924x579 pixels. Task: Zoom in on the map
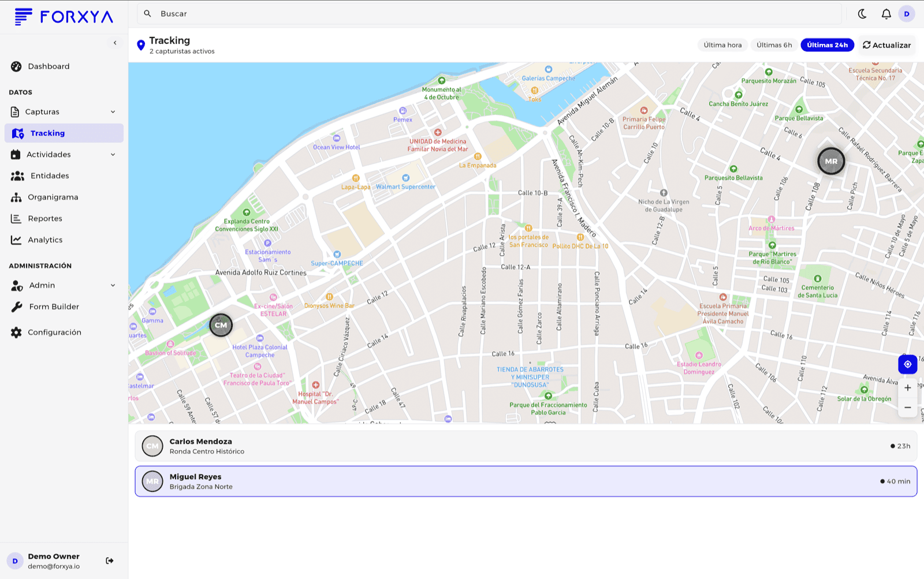point(907,388)
